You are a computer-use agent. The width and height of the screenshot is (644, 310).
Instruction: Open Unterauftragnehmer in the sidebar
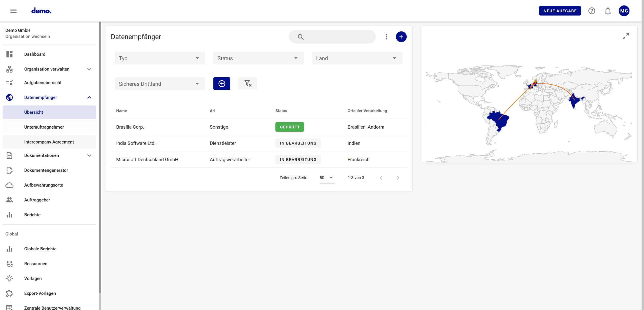point(44,127)
